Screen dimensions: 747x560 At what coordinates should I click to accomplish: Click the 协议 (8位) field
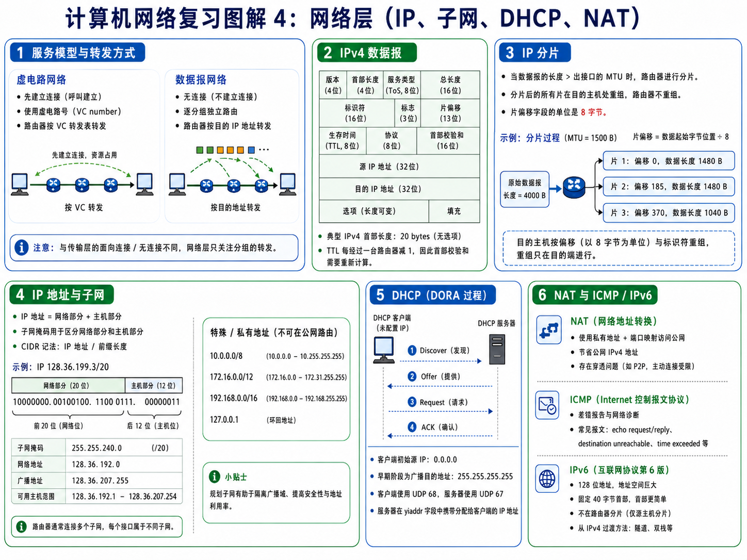pos(392,141)
